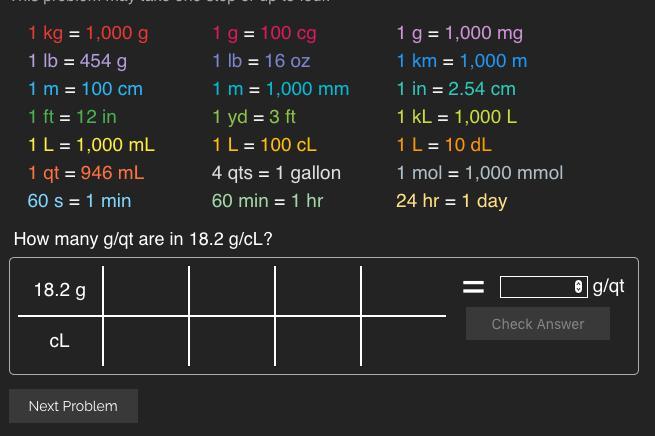Select the 1 in = 2.54 cm conversion

pos(456,89)
